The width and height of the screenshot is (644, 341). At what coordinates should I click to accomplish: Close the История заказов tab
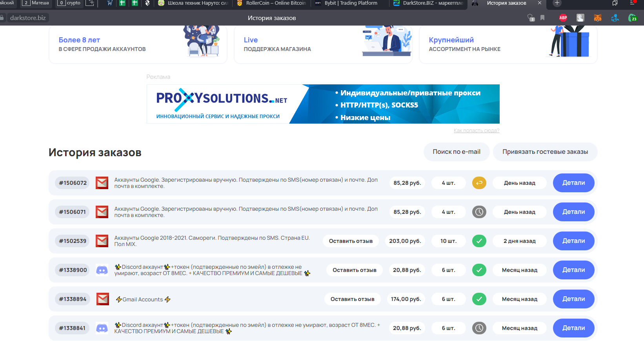[540, 3]
